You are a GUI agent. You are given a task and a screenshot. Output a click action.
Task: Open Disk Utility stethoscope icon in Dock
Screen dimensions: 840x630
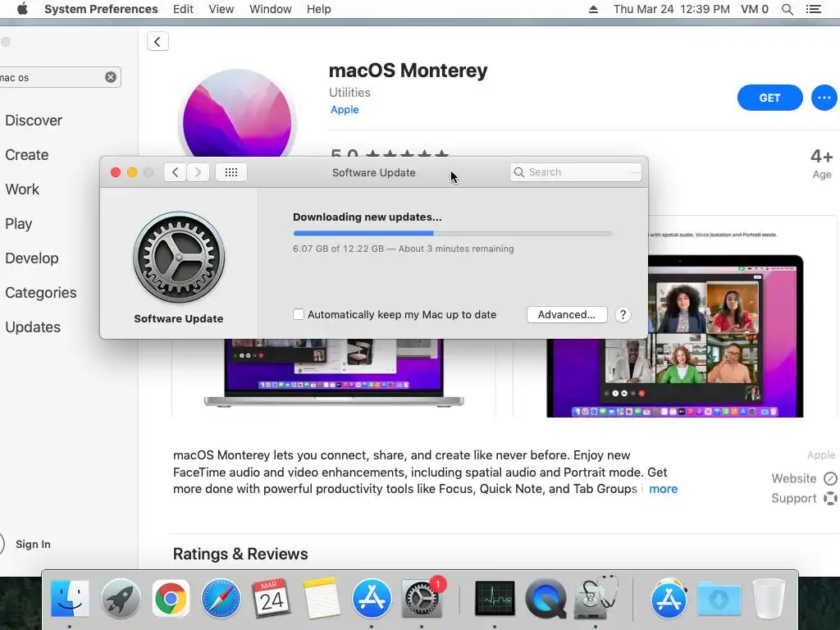(x=596, y=597)
